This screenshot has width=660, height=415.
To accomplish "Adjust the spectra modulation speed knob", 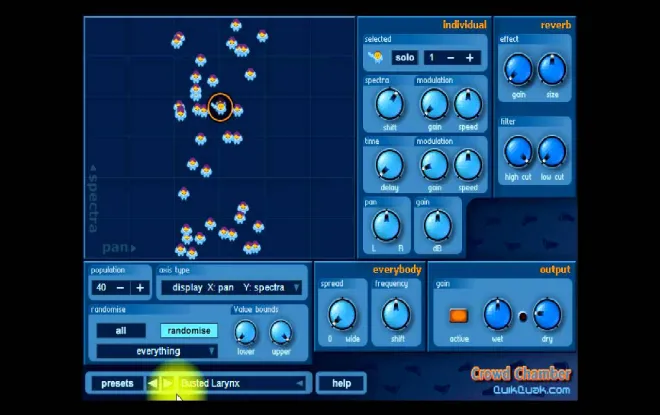I will tap(468, 105).
